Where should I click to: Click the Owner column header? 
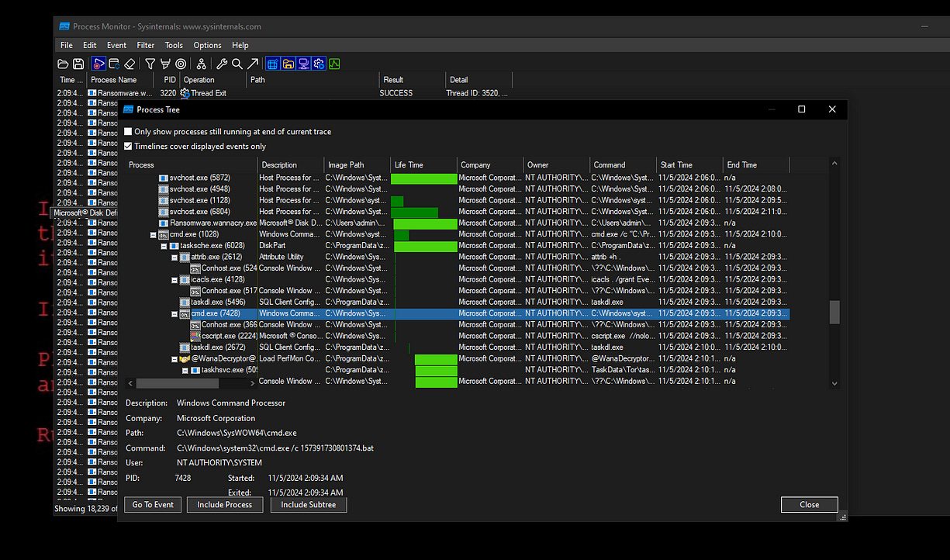click(x=557, y=164)
